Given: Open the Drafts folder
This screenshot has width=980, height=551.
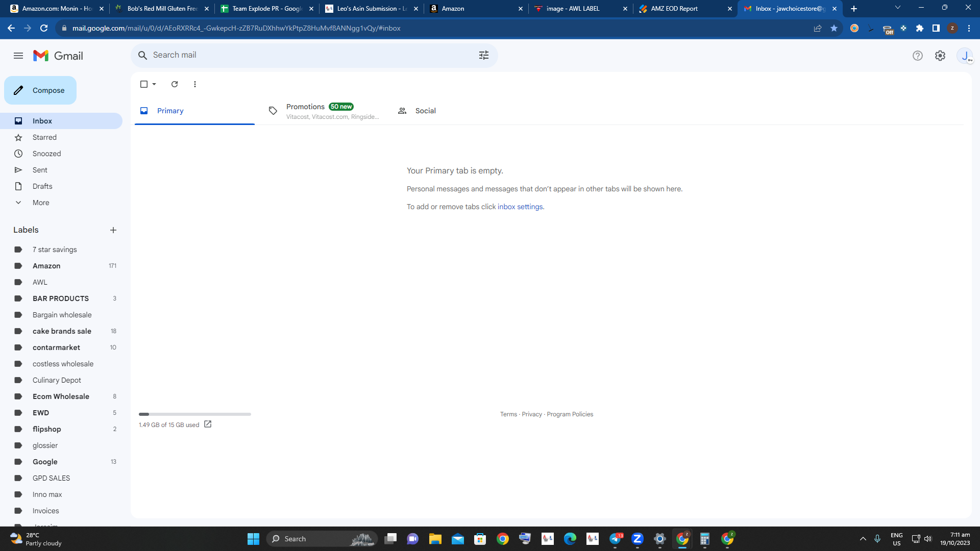Looking at the screenshot, I should point(61,186).
